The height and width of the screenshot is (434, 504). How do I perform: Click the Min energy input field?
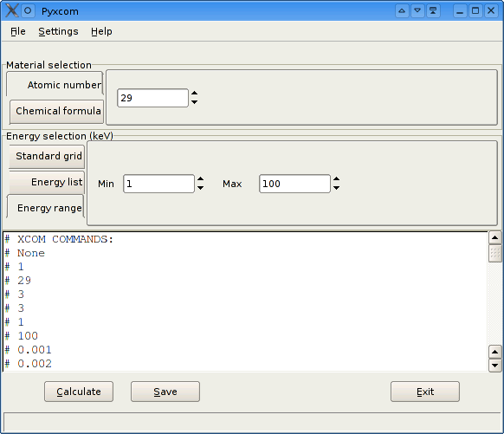[x=158, y=184]
